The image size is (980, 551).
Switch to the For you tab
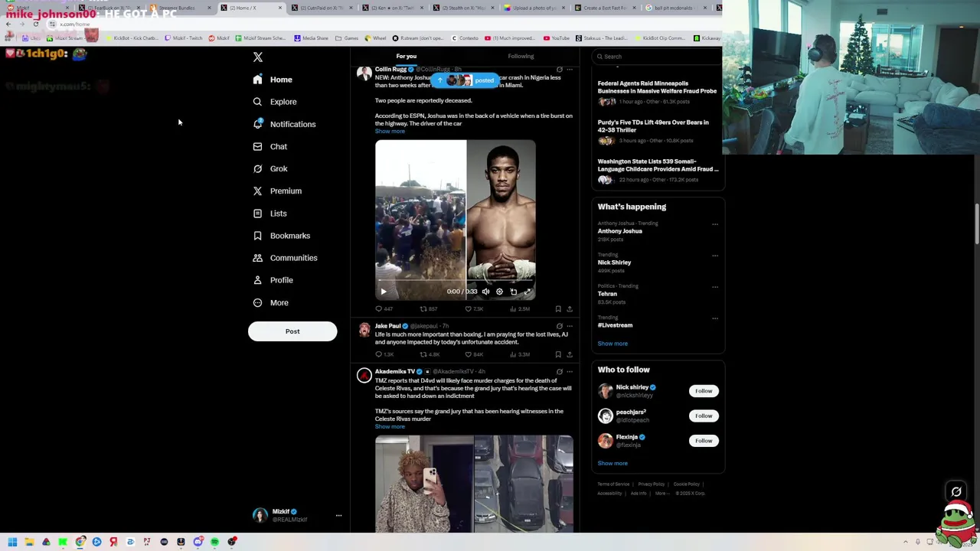point(407,56)
